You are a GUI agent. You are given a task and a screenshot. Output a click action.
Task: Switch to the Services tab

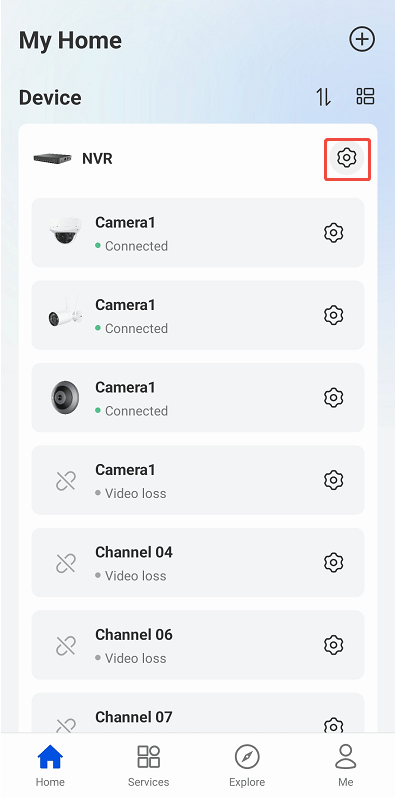tap(148, 765)
